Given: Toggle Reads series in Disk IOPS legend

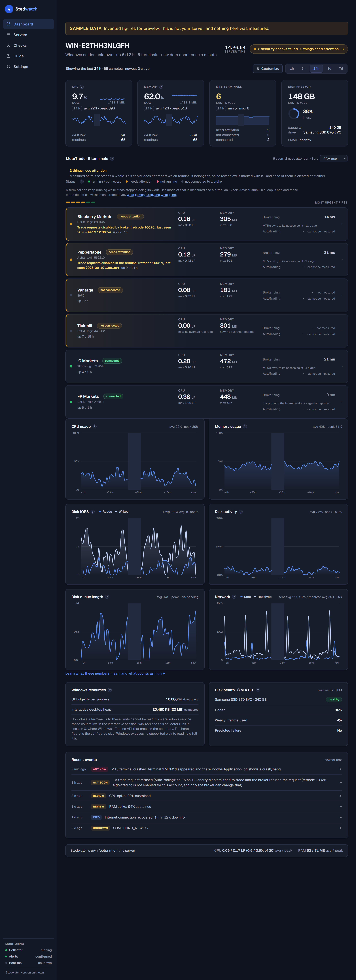Looking at the screenshot, I should (x=105, y=512).
